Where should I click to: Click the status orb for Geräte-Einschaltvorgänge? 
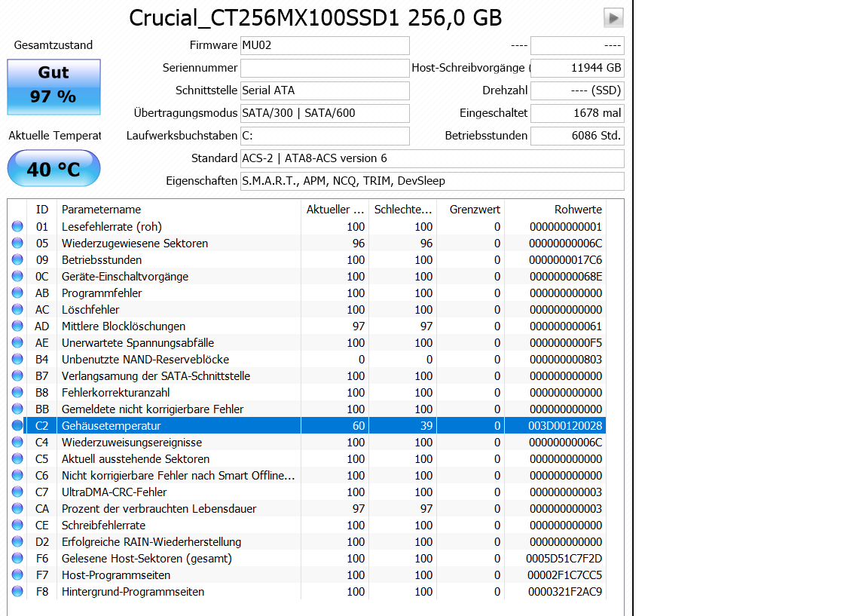point(18,277)
